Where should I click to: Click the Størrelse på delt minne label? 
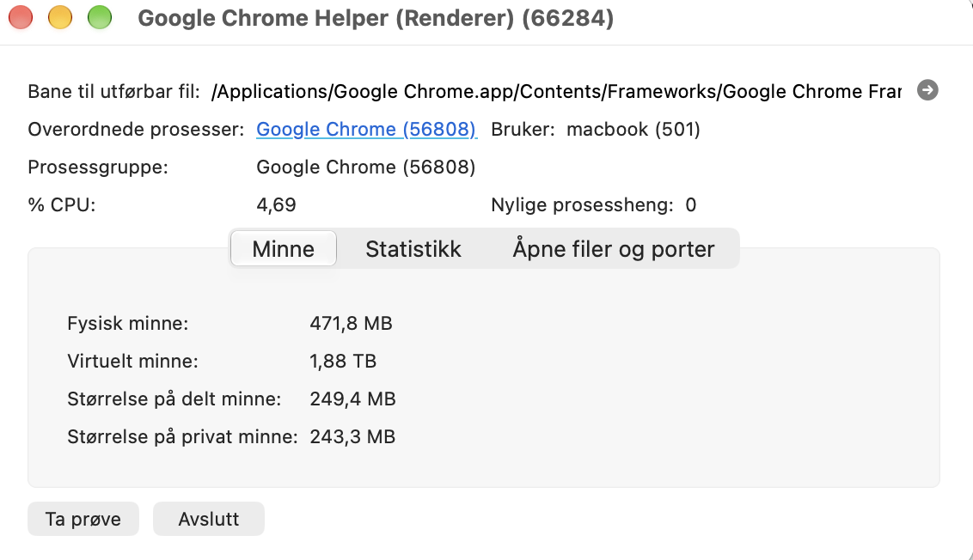point(174,399)
